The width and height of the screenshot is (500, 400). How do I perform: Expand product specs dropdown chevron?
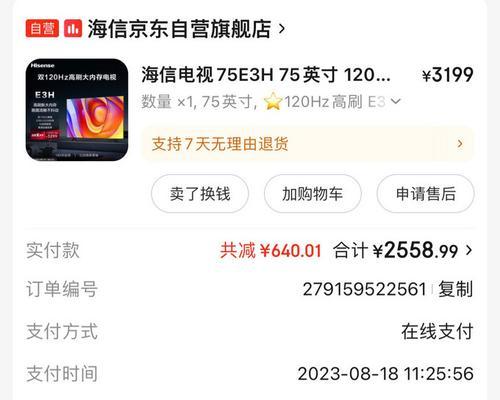[395, 101]
